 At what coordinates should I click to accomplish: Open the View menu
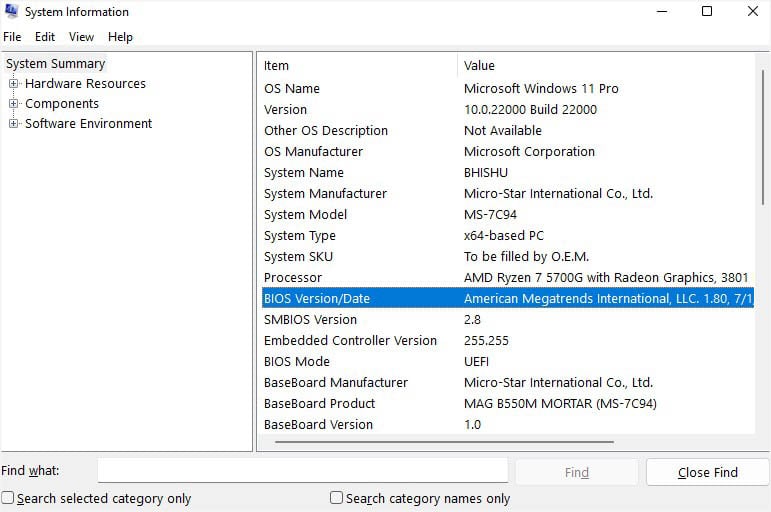click(81, 37)
